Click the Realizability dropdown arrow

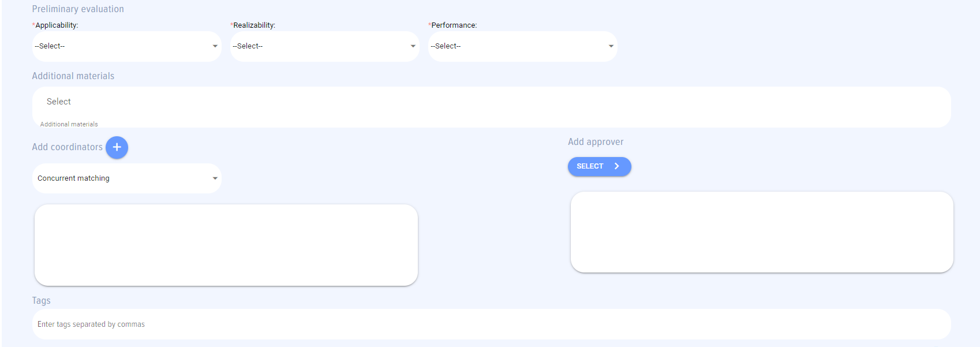pyautogui.click(x=413, y=46)
